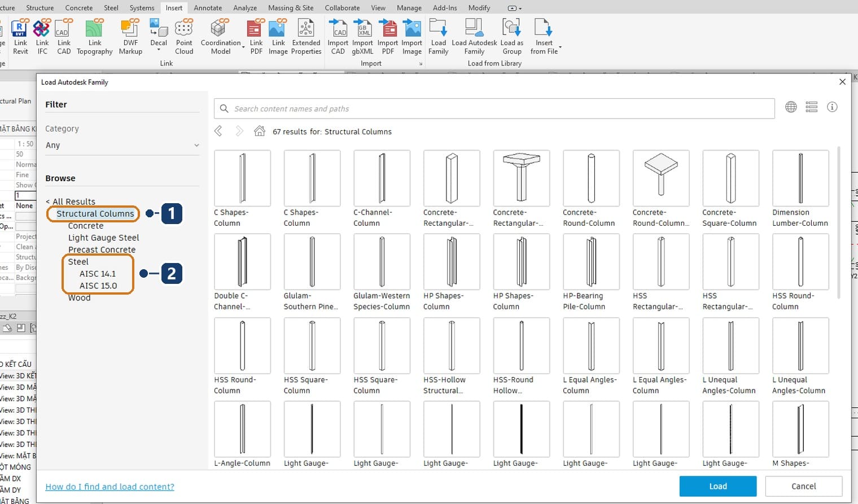The width and height of the screenshot is (858, 504).
Task: Click the Load as Group icon
Action: coord(511,37)
